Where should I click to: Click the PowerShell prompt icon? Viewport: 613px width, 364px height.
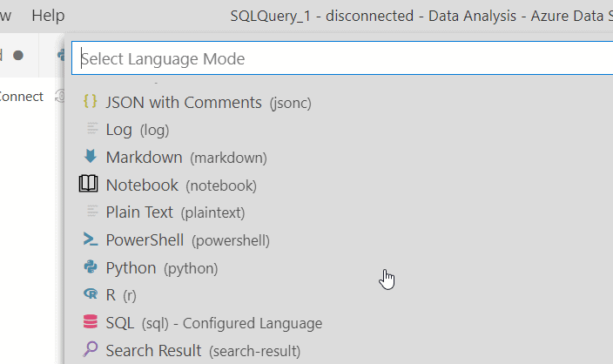90,239
